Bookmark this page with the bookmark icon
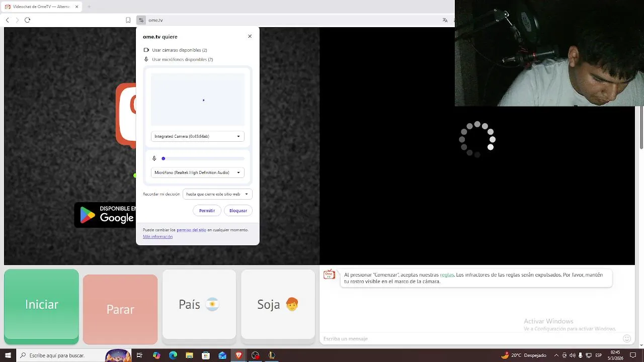Viewport: 644px width, 362px height. pos(128,20)
